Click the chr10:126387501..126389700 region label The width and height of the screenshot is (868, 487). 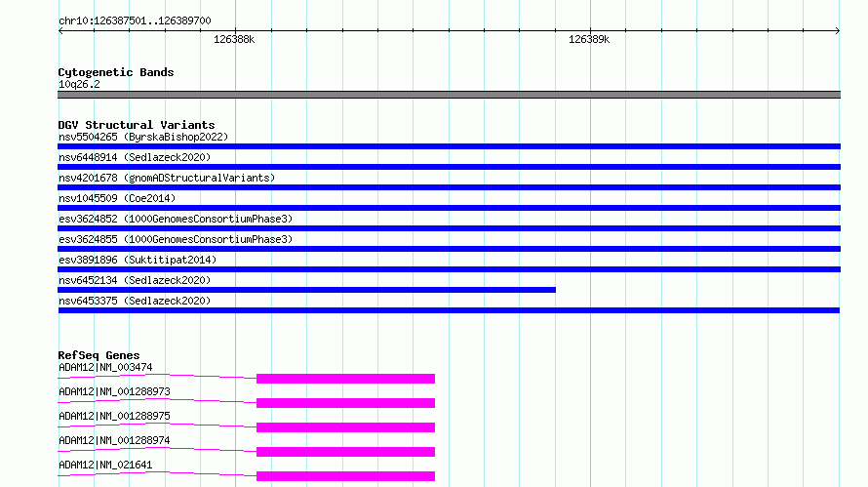[x=135, y=20]
